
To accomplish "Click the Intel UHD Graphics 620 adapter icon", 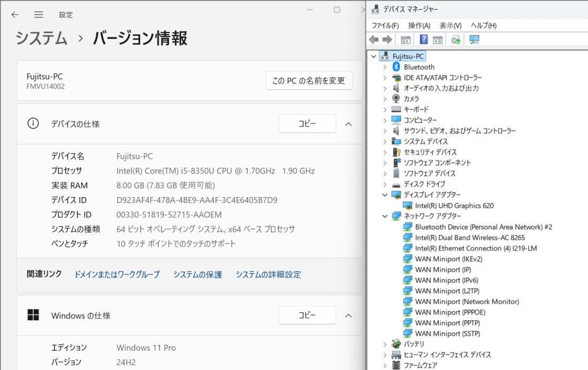I will (x=408, y=206).
